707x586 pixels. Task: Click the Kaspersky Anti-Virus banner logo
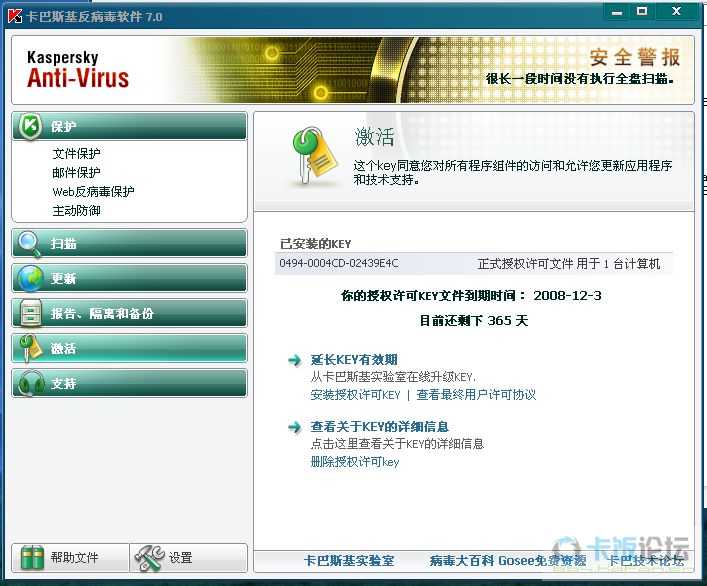78,69
